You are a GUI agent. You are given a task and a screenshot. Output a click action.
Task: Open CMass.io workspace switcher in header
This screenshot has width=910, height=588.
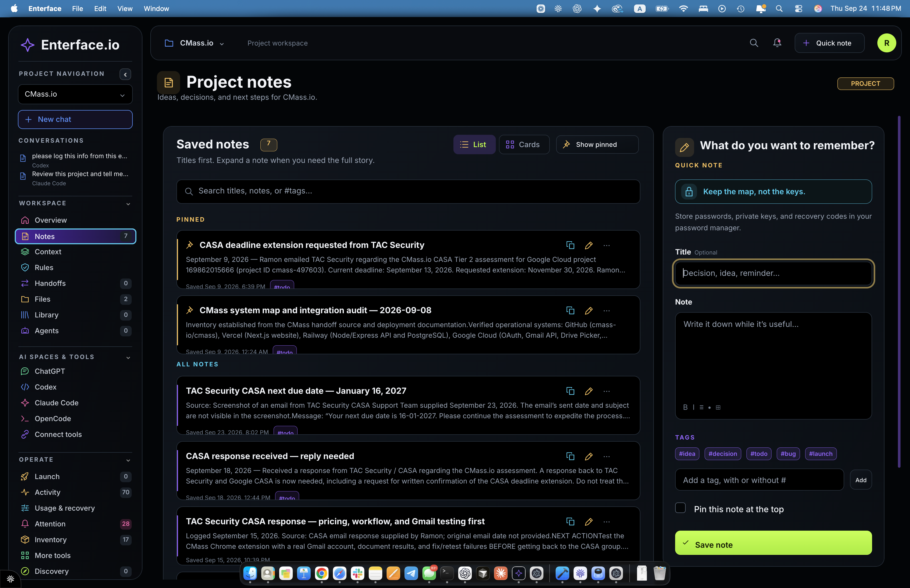pyautogui.click(x=195, y=43)
